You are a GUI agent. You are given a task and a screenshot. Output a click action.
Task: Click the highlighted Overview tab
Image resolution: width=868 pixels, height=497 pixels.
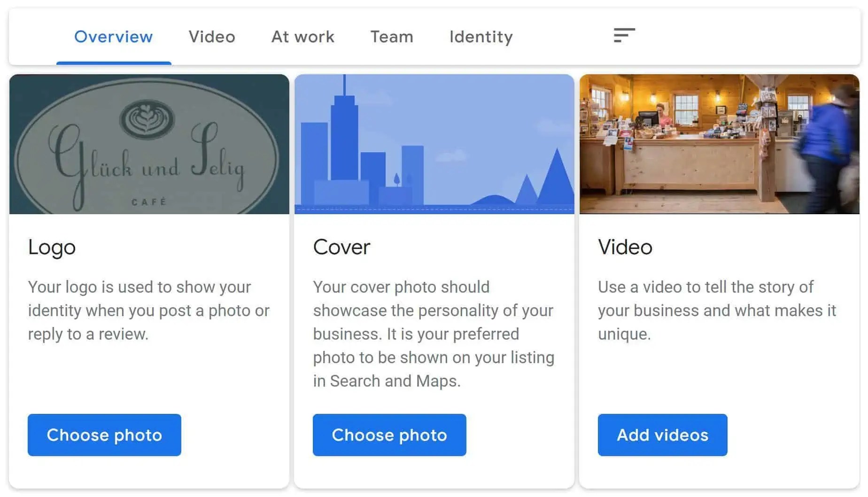(113, 37)
